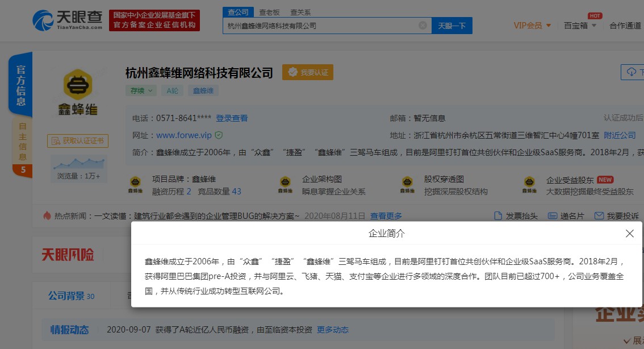Click the hot news flame icon
The height and width of the screenshot is (349, 644).
click(x=47, y=215)
